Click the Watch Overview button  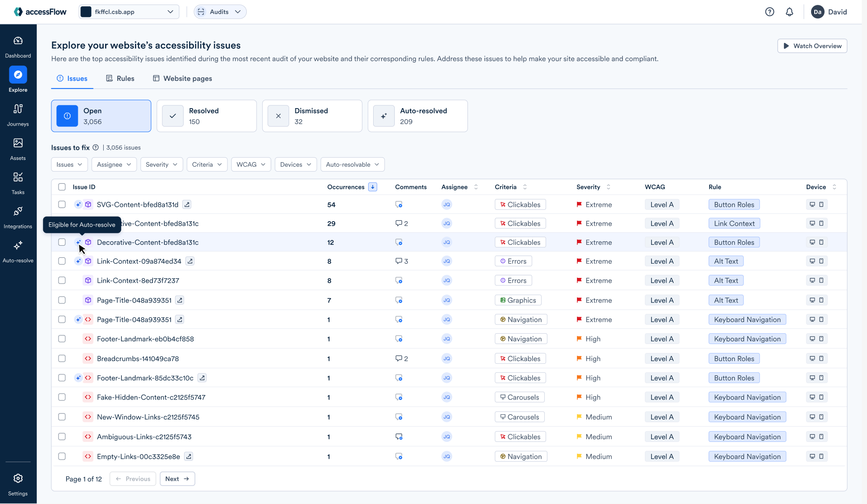coord(812,46)
